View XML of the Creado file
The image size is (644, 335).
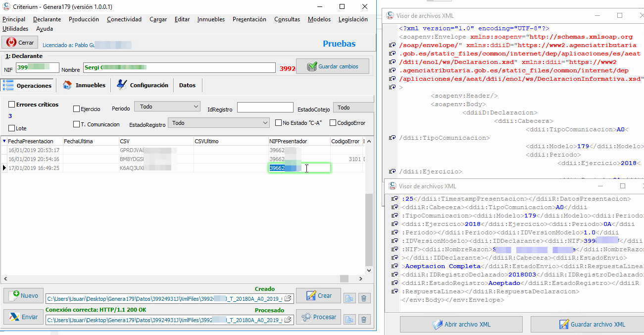[x=350, y=298]
